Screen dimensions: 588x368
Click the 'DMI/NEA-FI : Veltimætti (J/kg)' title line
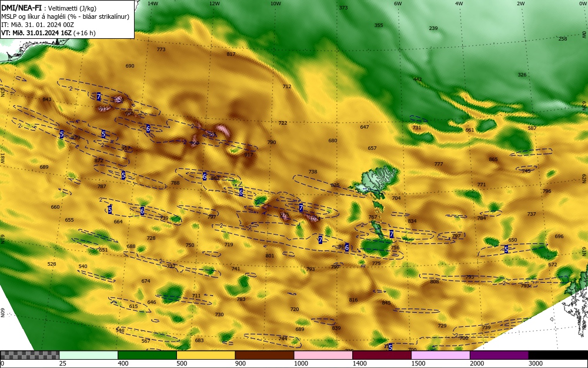click(x=49, y=8)
